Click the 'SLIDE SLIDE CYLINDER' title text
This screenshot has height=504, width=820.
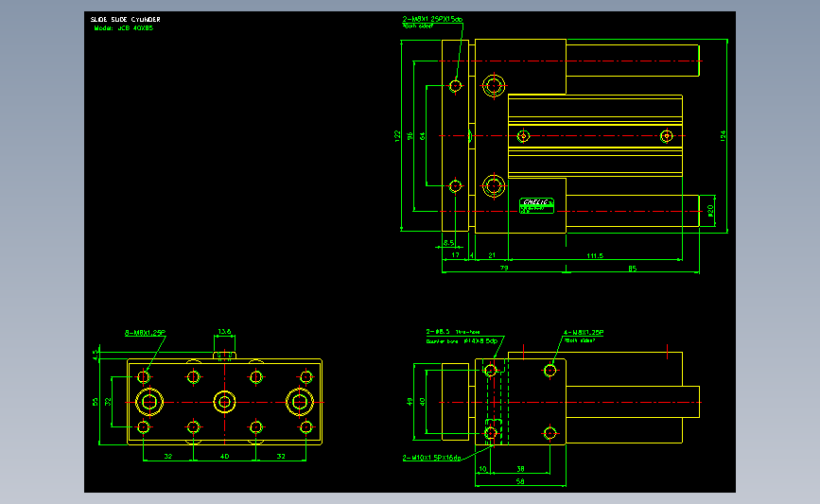point(126,19)
